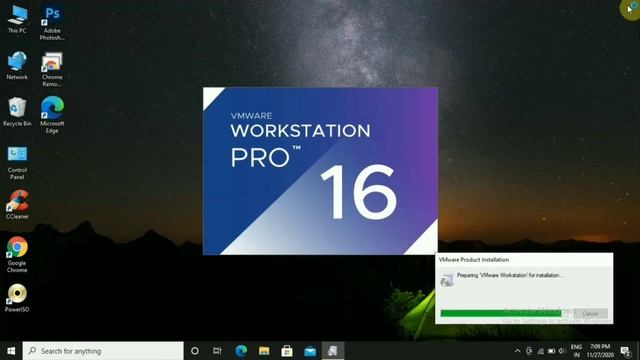Select the Recycle Bin icon
The height and width of the screenshot is (360, 640).
17,112
